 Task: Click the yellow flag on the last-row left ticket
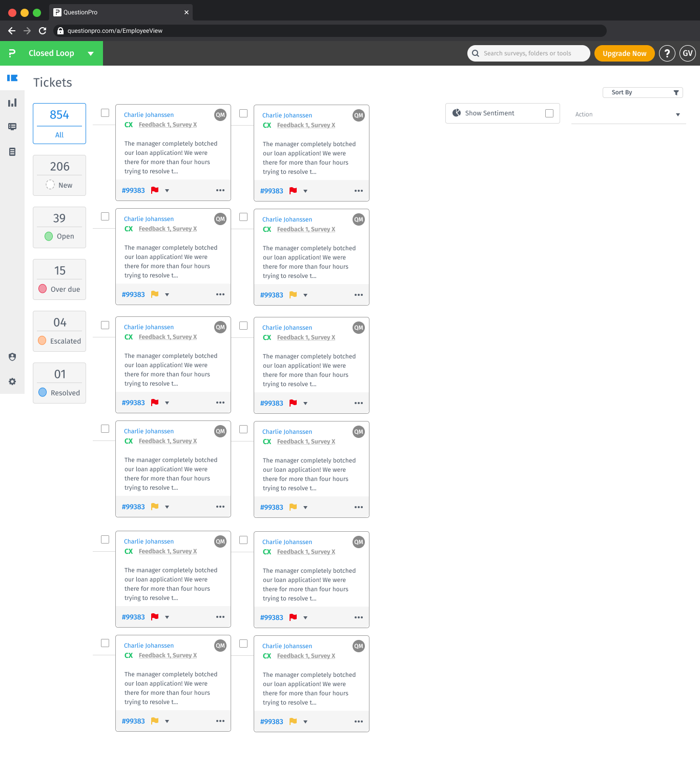pos(155,721)
